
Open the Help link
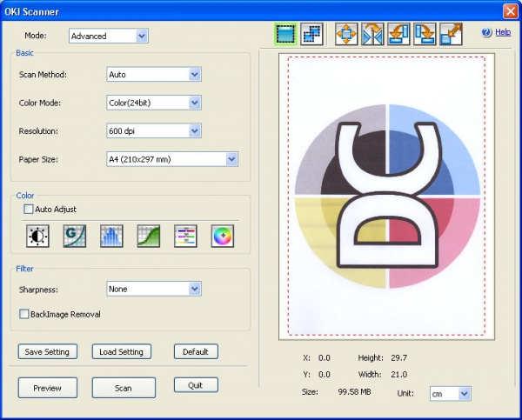click(x=502, y=32)
